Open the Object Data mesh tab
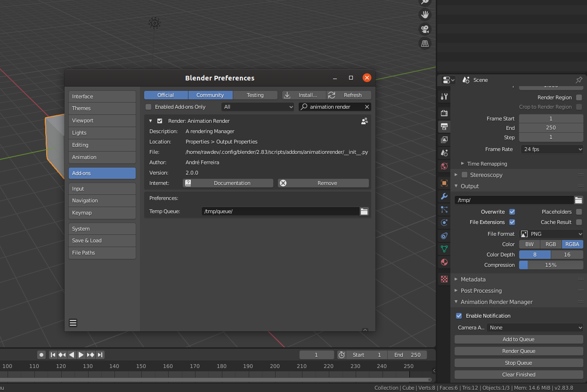 click(x=444, y=249)
